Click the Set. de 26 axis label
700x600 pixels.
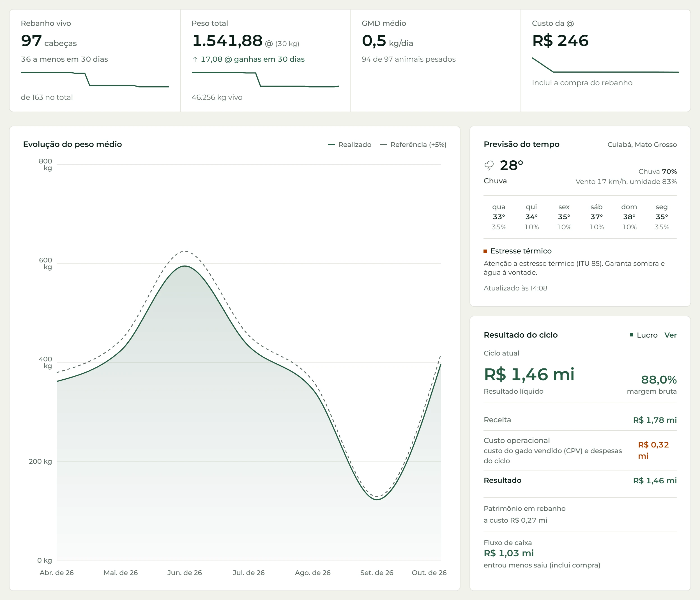click(x=377, y=573)
